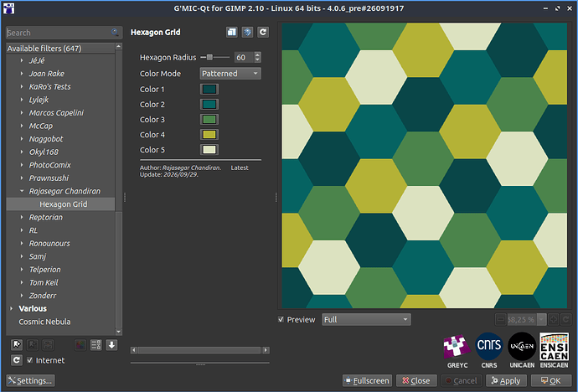This screenshot has height=392, width=578.
Task: Expand the Various category
Action: [x=12, y=308]
